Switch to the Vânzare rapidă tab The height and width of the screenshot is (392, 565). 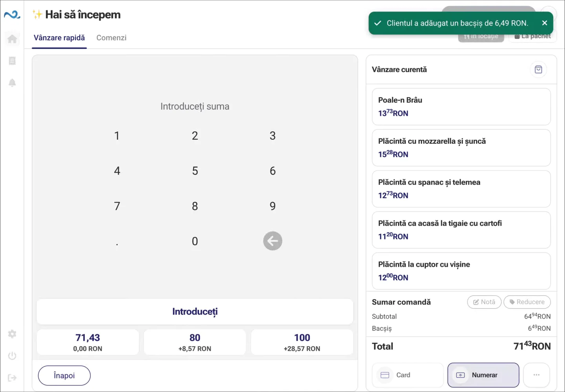pyautogui.click(x=59, y=38)
